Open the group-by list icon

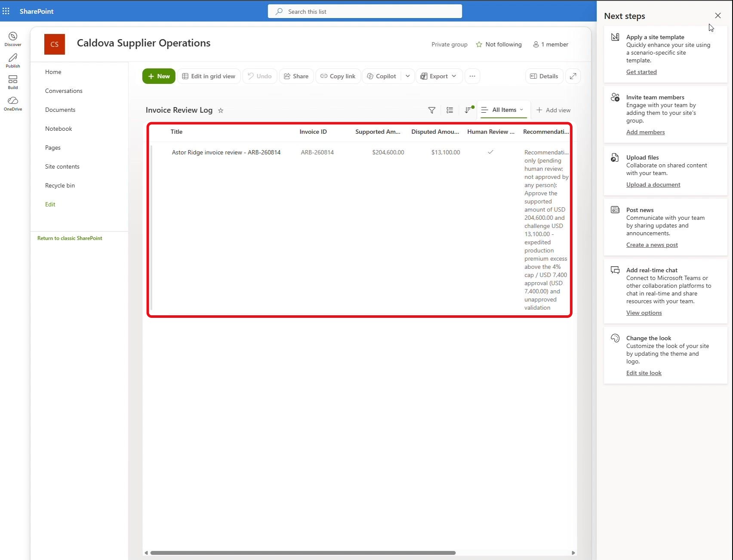(450, 110)
